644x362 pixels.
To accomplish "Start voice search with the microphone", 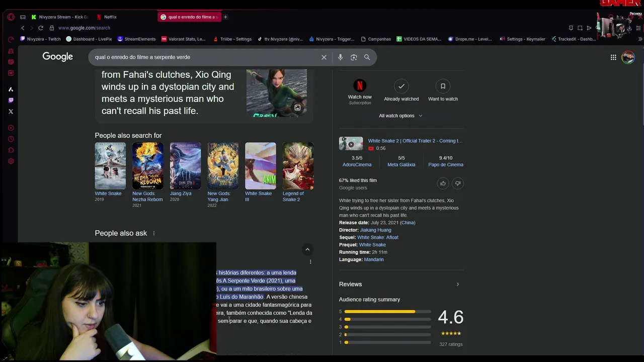I will pos(340,57).
